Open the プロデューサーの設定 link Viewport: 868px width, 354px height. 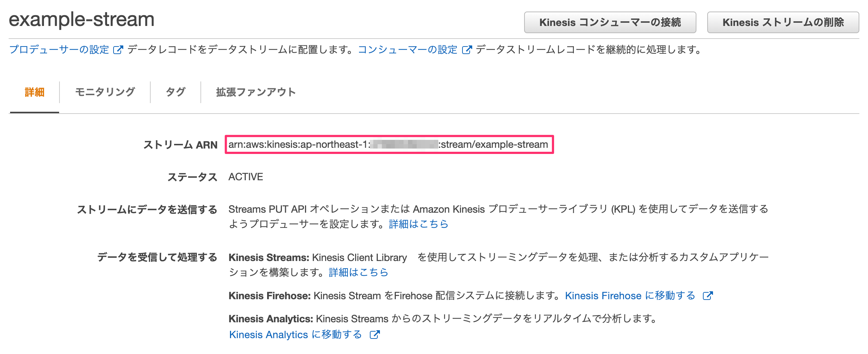click(x=59, y=49)
